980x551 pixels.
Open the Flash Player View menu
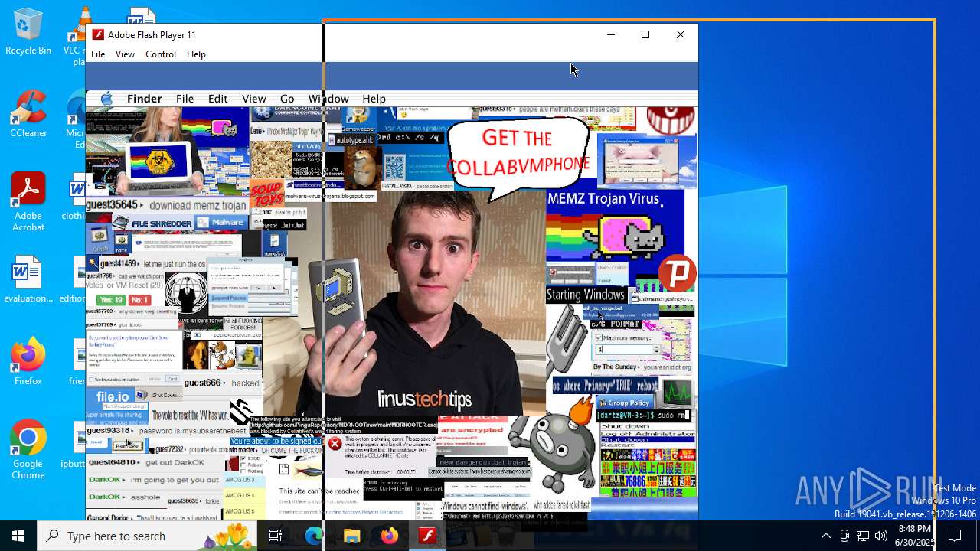coord(125,54)
